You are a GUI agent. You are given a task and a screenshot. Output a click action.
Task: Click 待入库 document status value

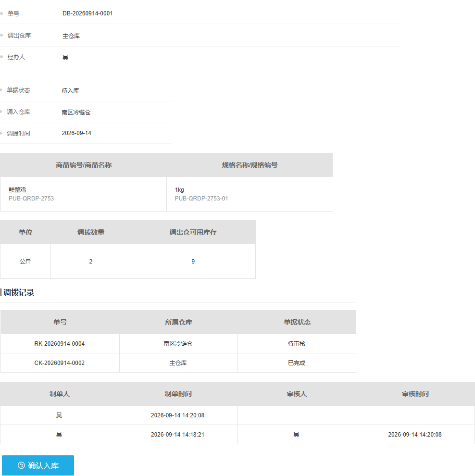coord(70,90)
